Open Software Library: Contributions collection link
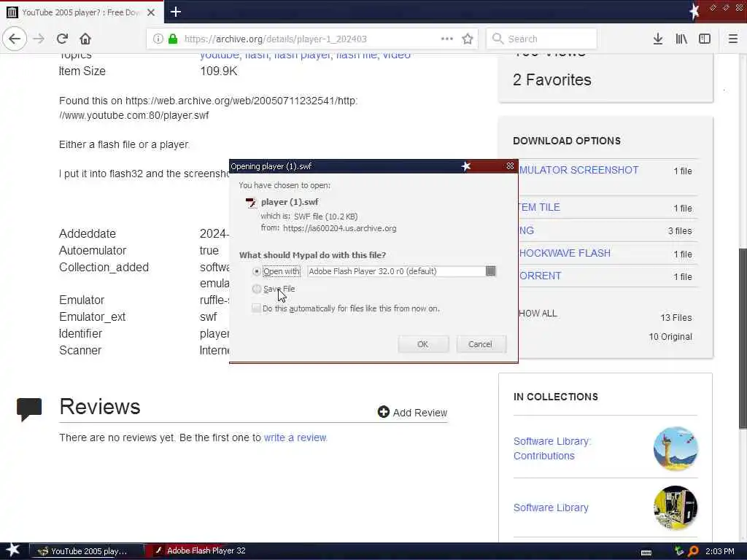Viewport: 747px width, 560px height. tap(552, 448)
